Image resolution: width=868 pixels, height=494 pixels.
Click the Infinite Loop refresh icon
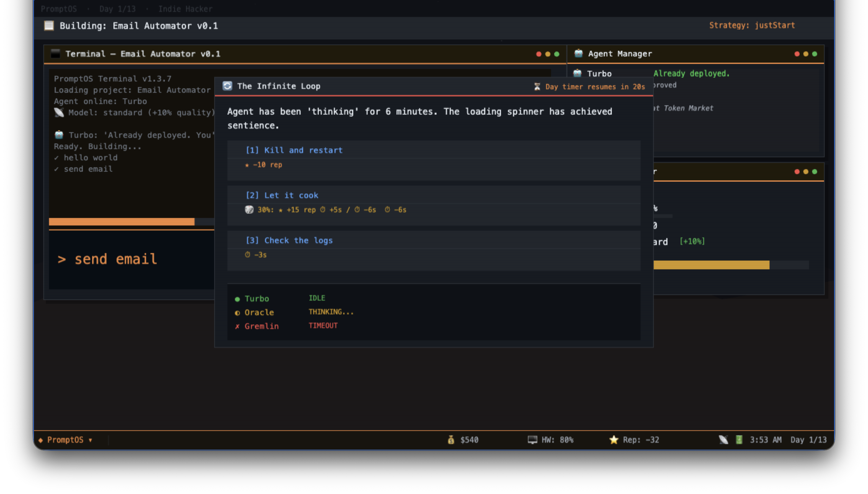pos(227,86)
